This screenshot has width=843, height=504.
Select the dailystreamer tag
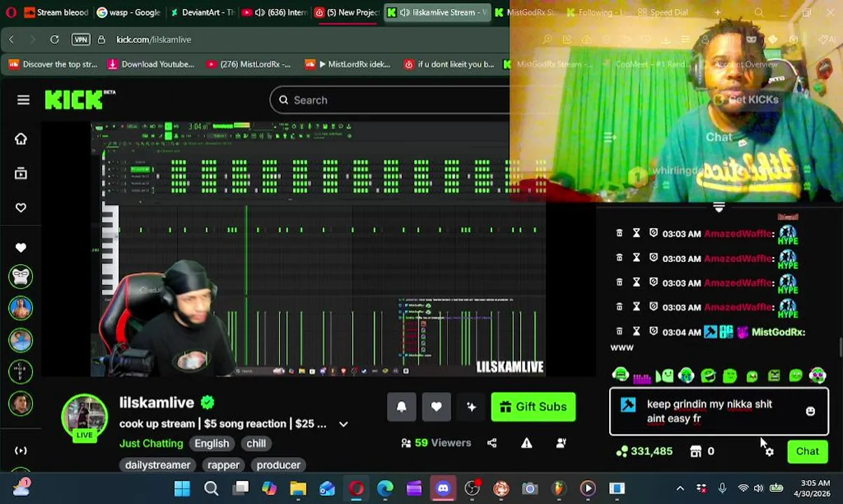tap(158, 465)
